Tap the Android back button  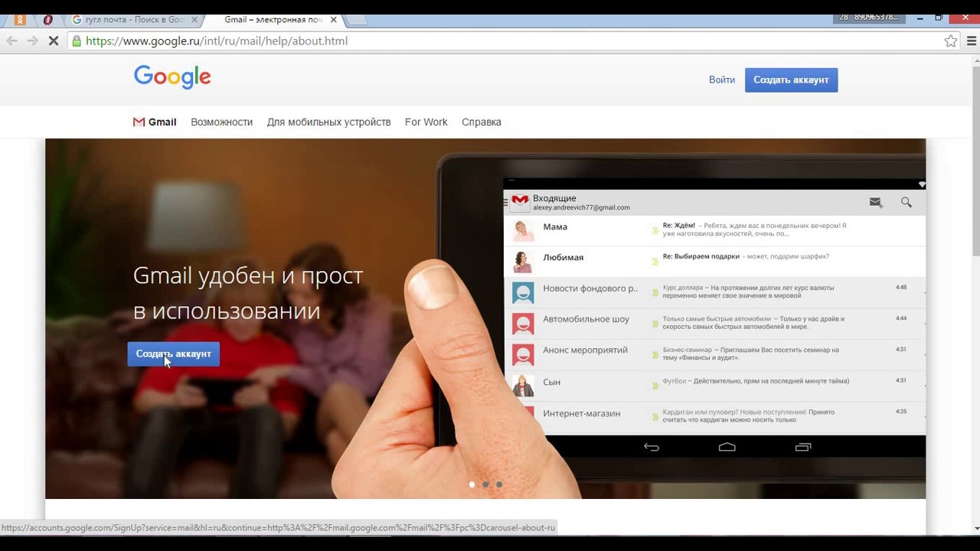[652, 447]
